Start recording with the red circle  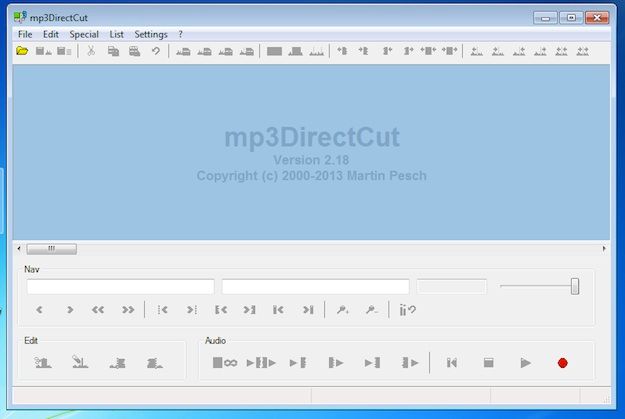click(562, 363)
